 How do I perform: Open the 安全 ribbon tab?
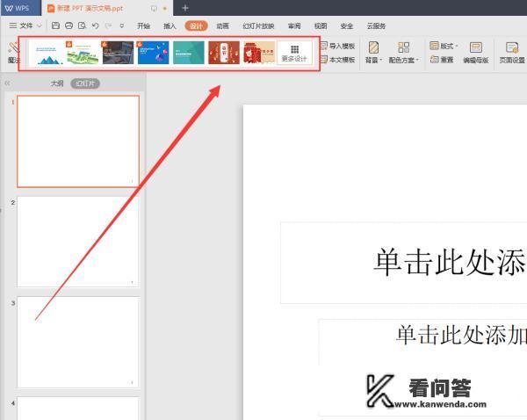click(347, 25)
